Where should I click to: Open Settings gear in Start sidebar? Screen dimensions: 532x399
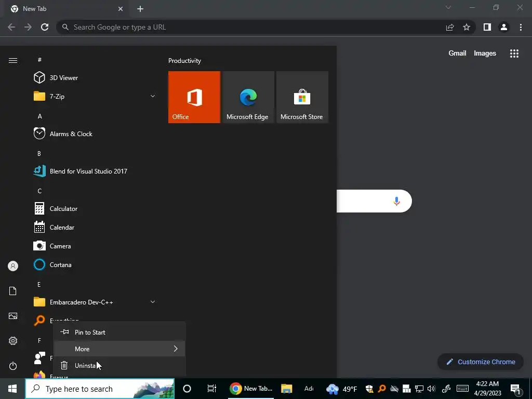click(x=13, y=341)
